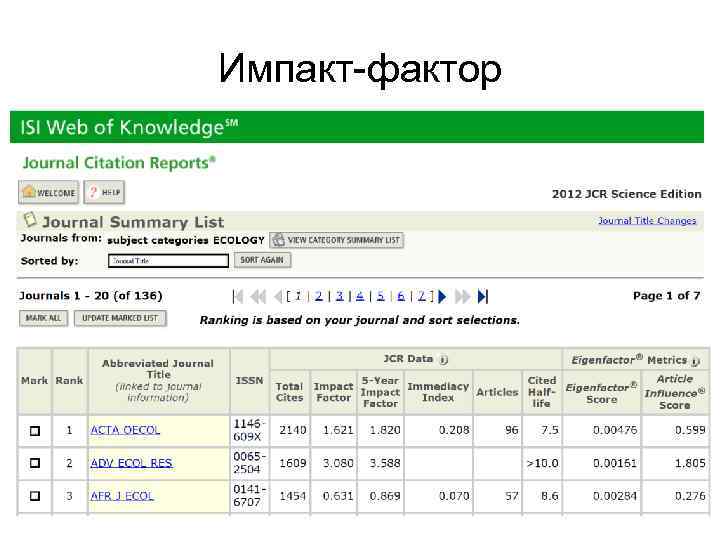Click the Sort Again button
This screenshot has width=720, height=540.
tap(262, 260)
